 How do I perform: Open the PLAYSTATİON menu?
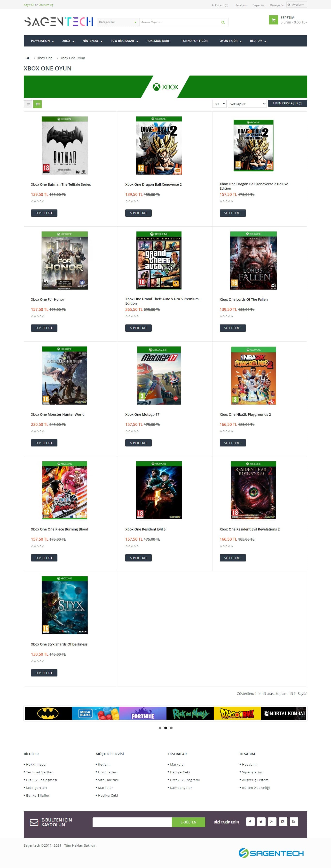pyautogui.click(x=42, y=41)
